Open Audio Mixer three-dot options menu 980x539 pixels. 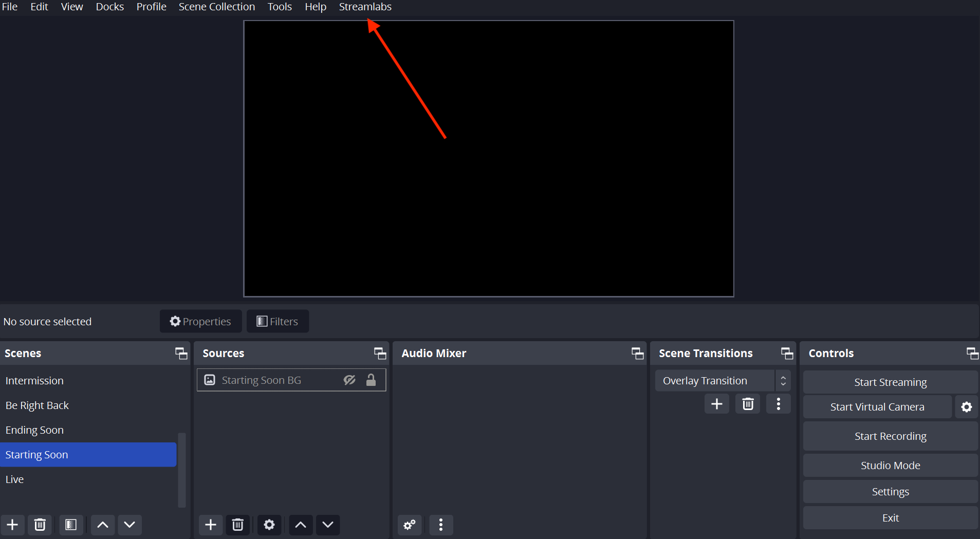pyautogui.click(x=441, y=525)
